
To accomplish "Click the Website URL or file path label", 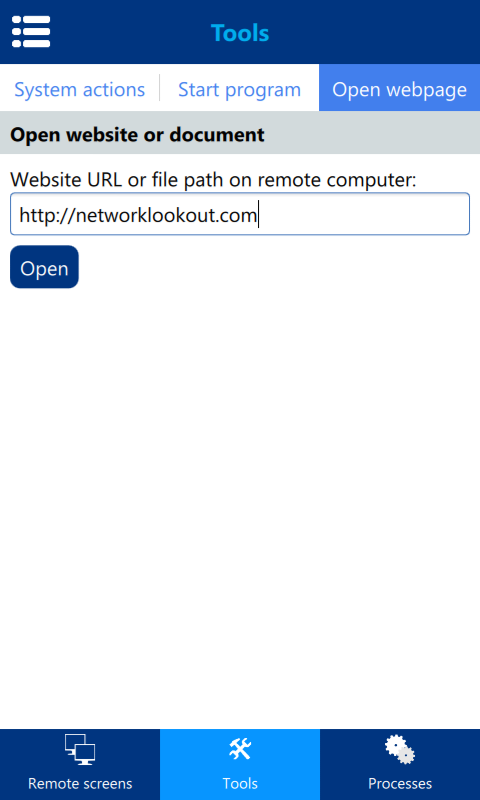I will [x=213, y=180].
